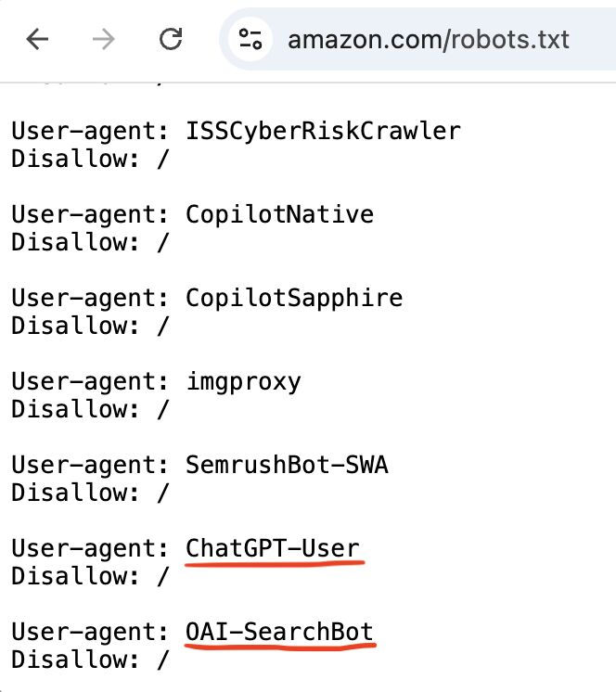The image size is (616, 692).
Task: Click the CopilotNative user-agent name
Action: pyautogui.click(x=279, y=214)
